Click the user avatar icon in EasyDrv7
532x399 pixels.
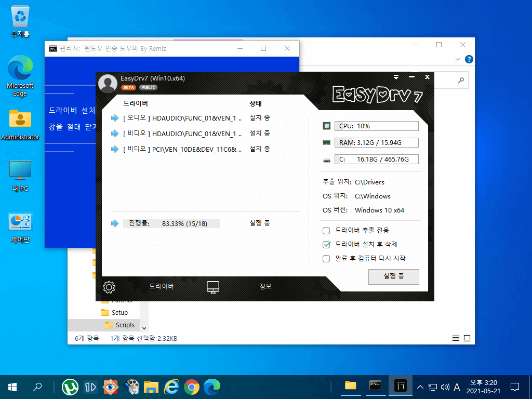click(x=108, y=84)
